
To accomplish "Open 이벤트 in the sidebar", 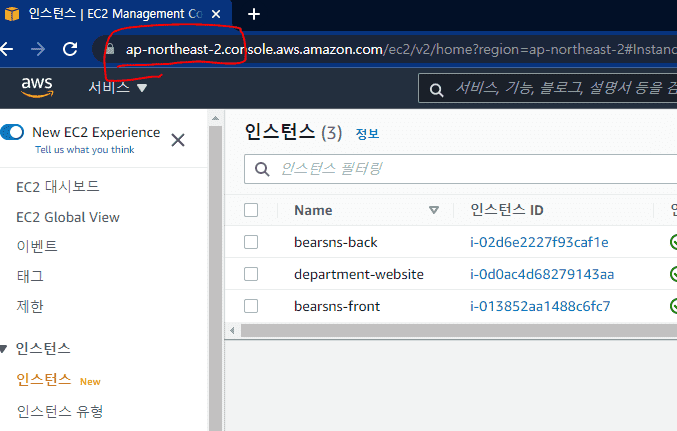I will tap(37, 246).
